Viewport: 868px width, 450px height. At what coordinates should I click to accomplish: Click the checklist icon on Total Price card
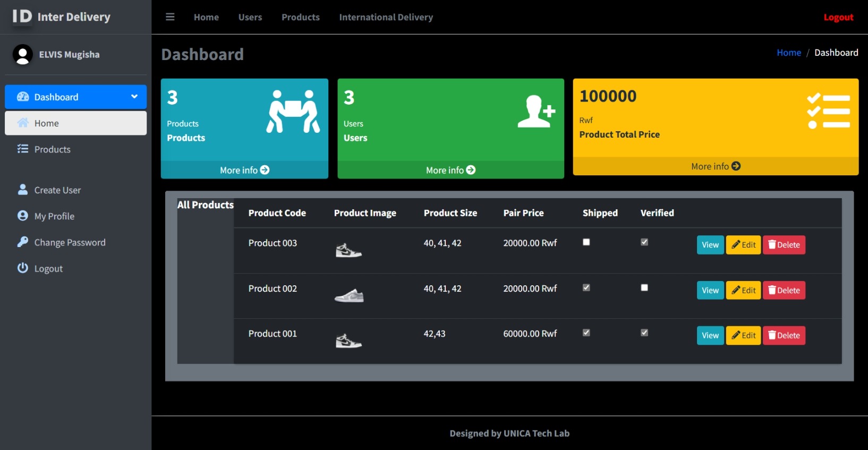(x=828, y=111)
